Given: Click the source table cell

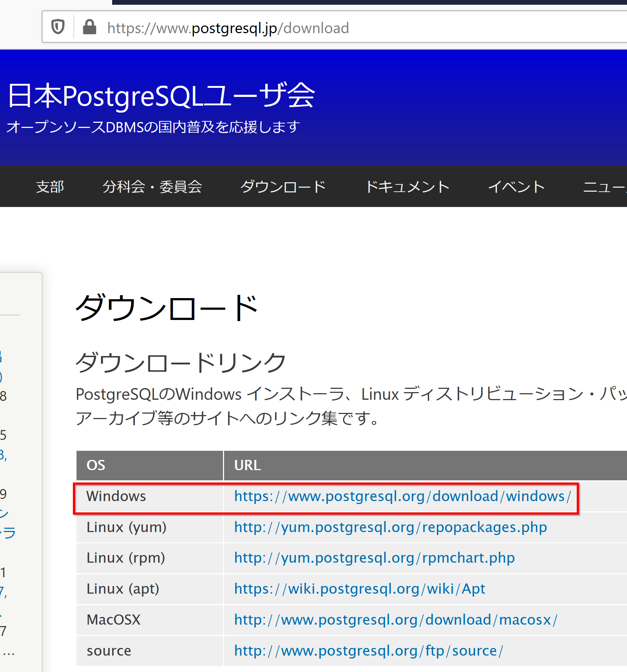Looking at the screenshot, I should tap(150, 651).
